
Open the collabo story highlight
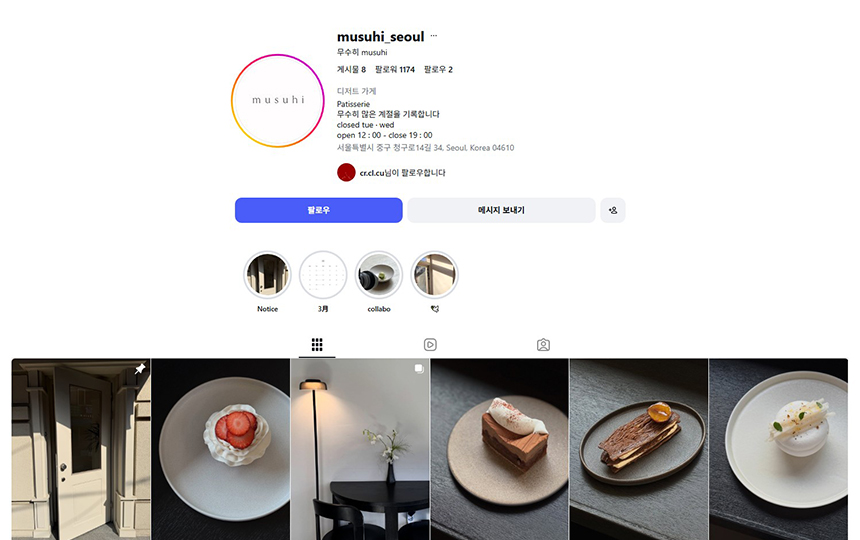click(378, 275)
